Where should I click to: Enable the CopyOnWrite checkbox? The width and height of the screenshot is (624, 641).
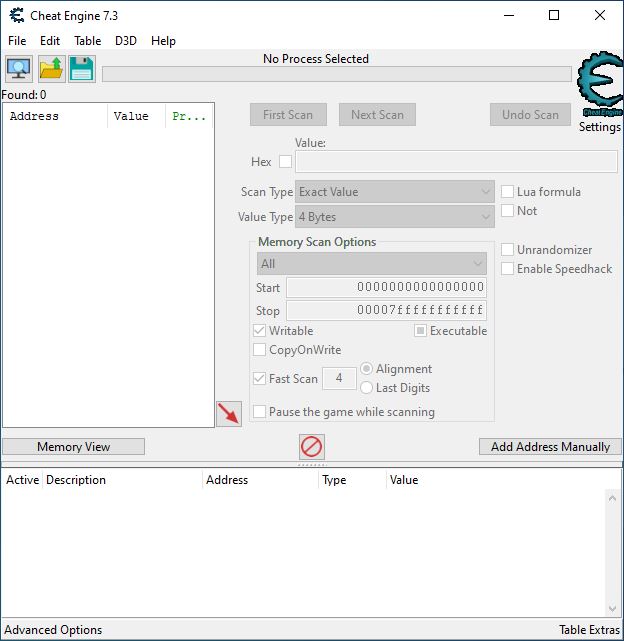259,350
